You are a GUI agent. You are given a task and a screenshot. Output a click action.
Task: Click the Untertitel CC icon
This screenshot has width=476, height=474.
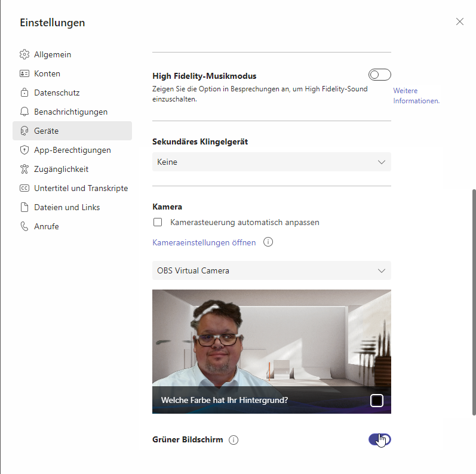(24, 188)
